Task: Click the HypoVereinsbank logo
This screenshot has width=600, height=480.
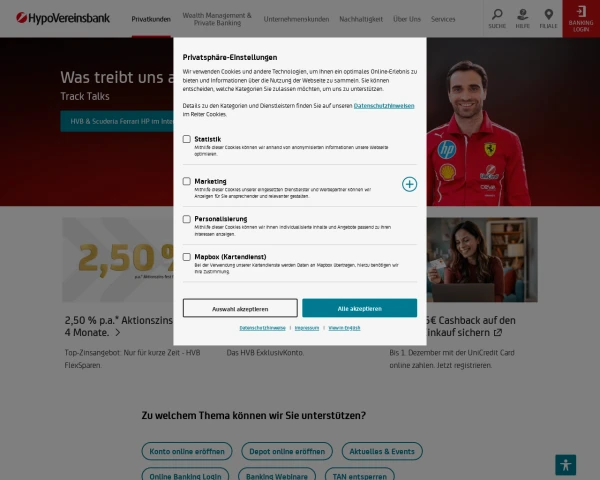Action: tap(63, 18)
